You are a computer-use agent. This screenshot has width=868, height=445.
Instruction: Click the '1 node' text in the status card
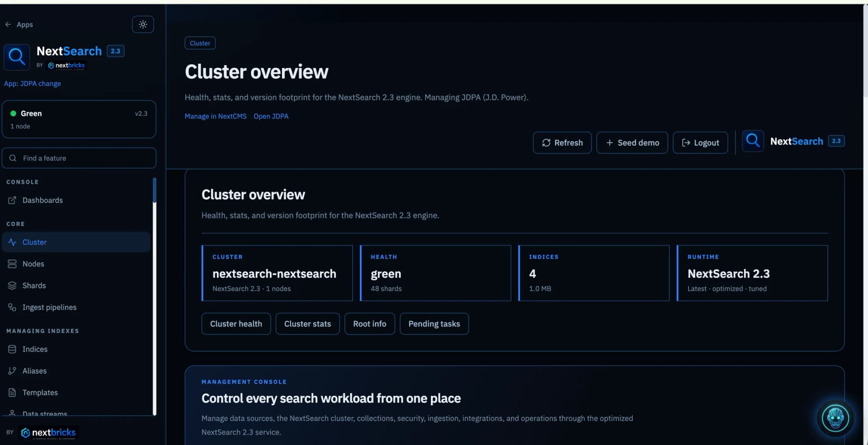[x=20, y=126]
